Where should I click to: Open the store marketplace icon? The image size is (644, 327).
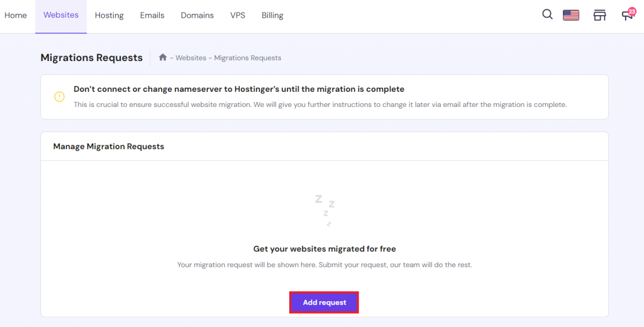pos(599,15)
